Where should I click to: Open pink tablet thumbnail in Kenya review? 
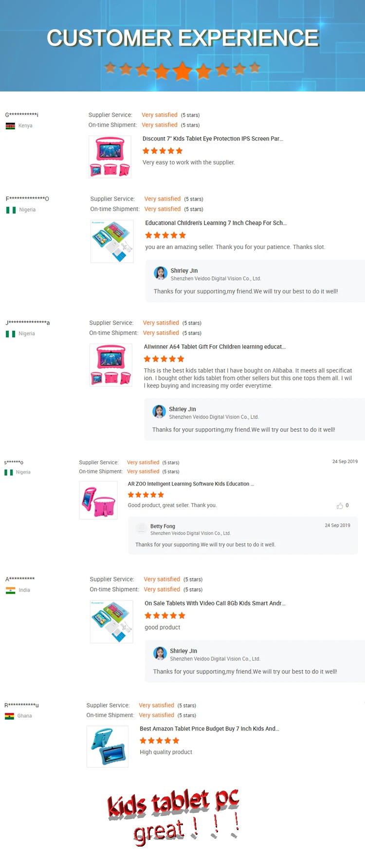pyautogui.click(x=110, y=157)
